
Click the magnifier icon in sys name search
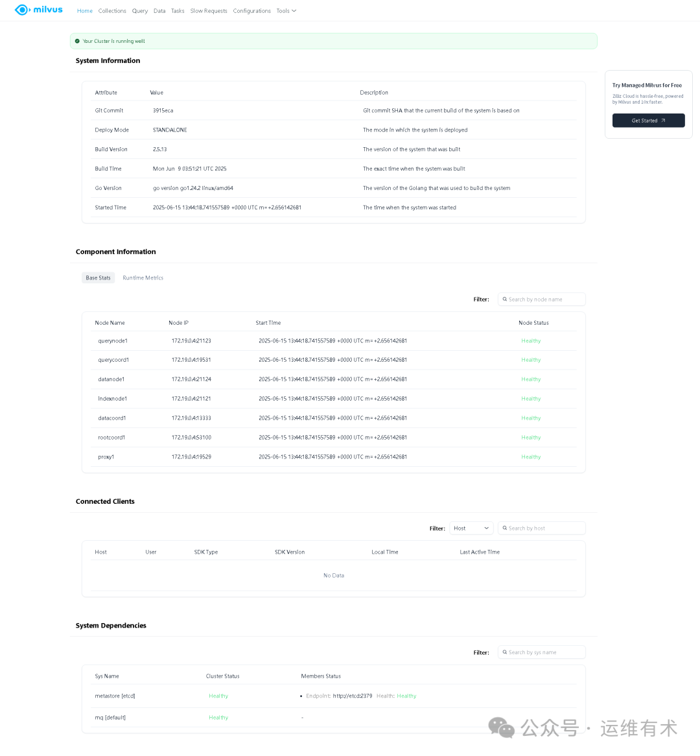[x=505, y=652]
